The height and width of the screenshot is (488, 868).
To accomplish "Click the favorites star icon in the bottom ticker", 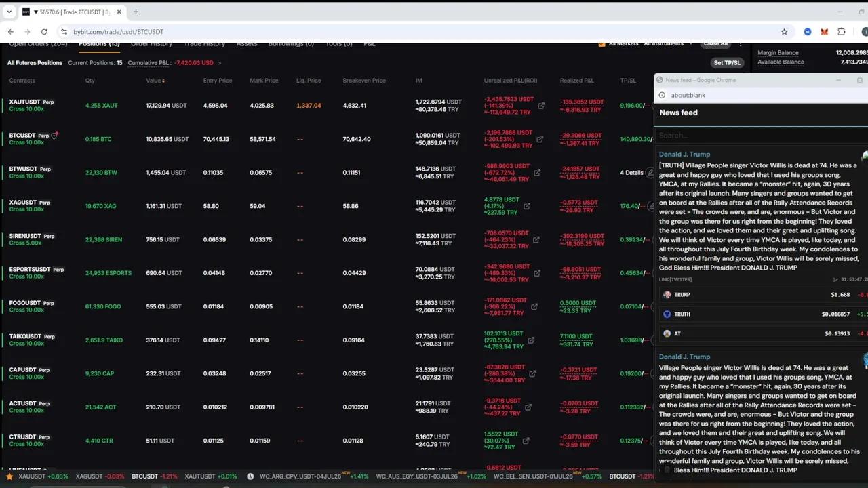I will pos(9,476).
